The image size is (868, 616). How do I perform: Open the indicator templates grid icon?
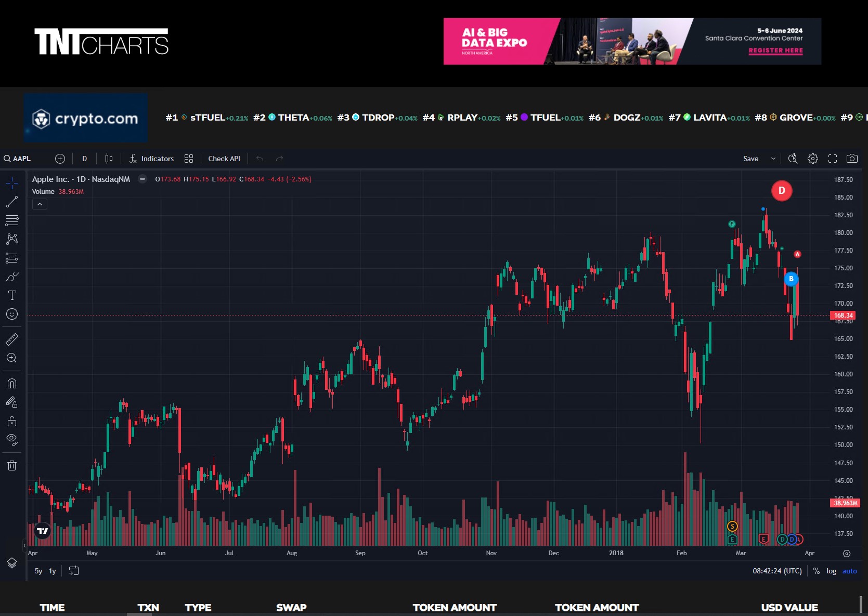click(189, 159)
